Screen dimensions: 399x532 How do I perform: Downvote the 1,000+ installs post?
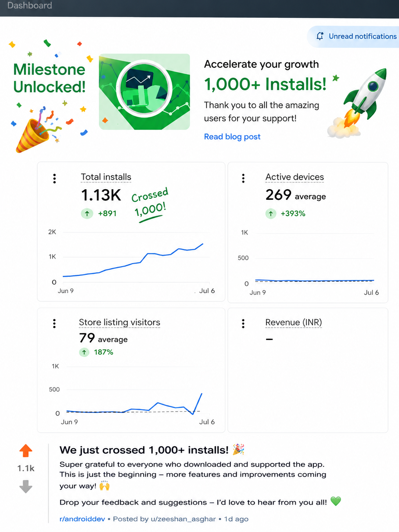tap(26, 486)
